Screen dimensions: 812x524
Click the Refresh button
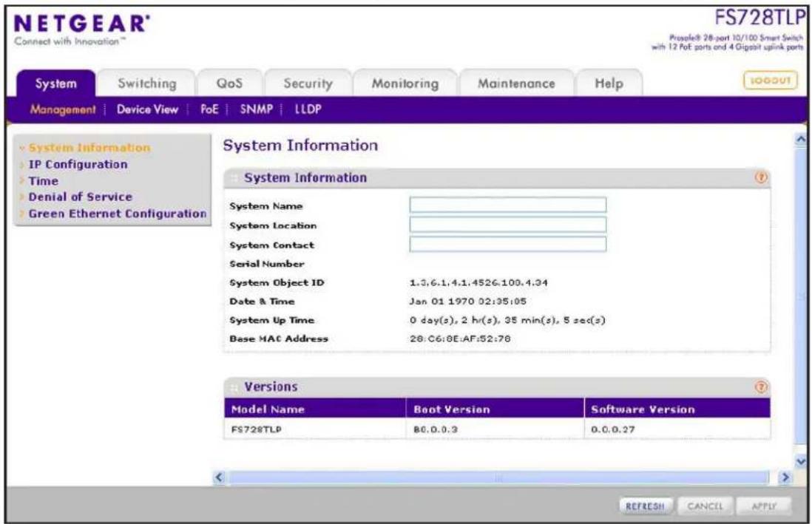coord(645,506)
